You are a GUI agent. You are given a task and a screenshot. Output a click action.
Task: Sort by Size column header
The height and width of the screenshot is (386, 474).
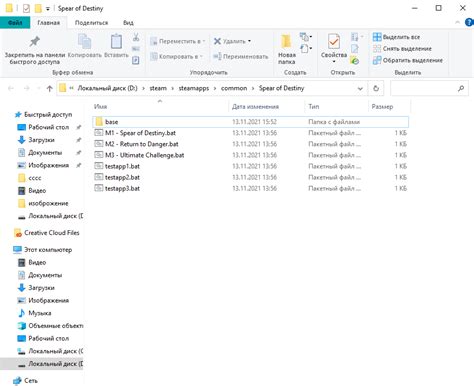click(x=382, y=107)
